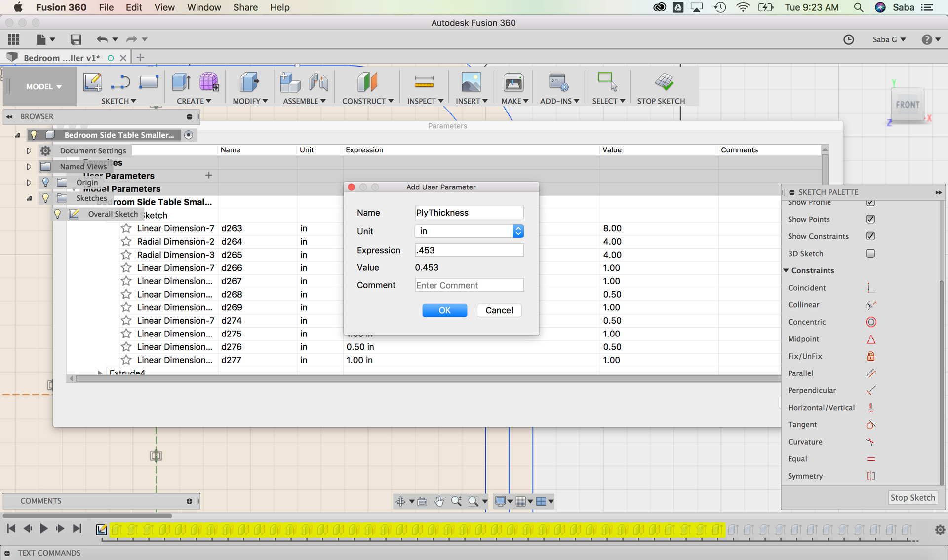Click the Insert image toolbar icon
Viewport: 948px width, 560px height.
[471, 82]
